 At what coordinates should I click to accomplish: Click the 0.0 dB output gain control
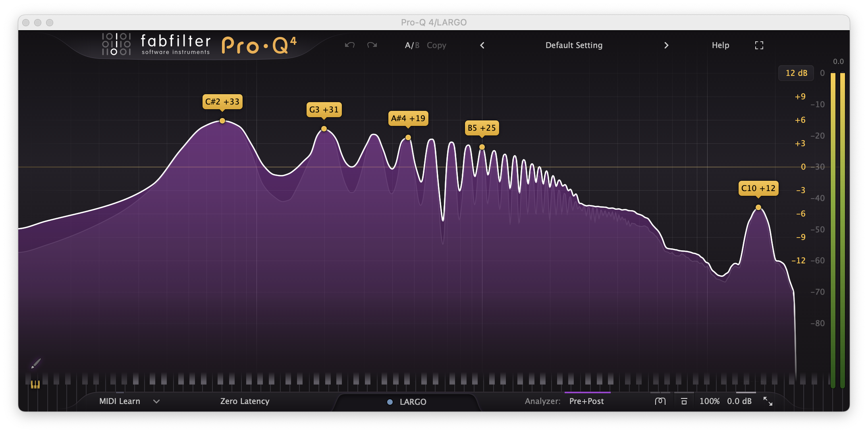739,401
